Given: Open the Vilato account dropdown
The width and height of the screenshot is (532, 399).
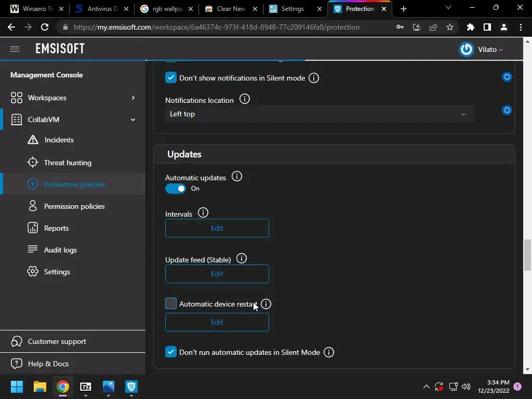Looking at the screenshot, I should click(490, 49).
